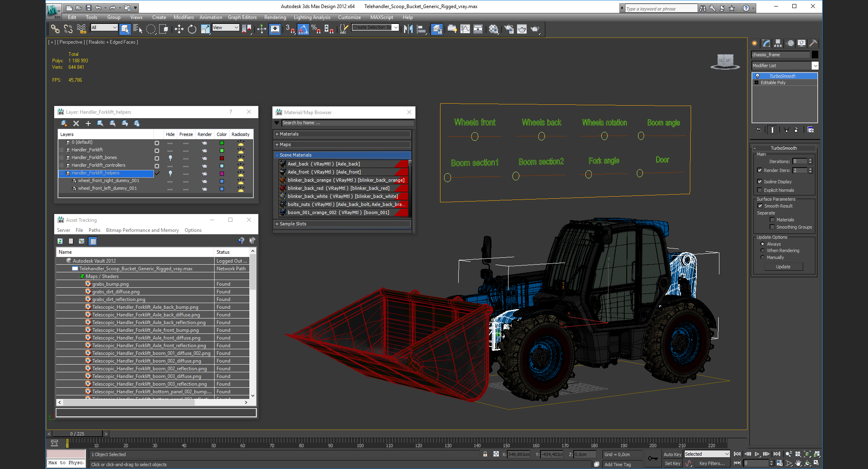
Task: Expand the Maps group in Material Browser
Action: click(343, 144)
